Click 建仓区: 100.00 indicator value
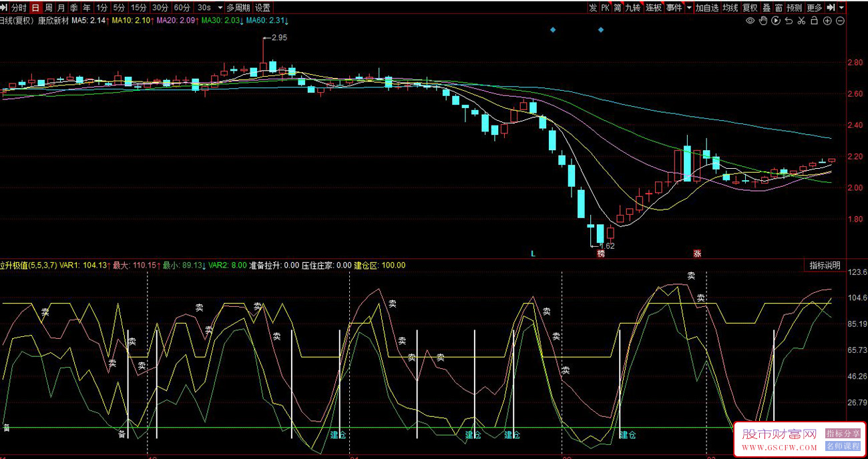Screen dimensions: 868x459 [379, 266]
